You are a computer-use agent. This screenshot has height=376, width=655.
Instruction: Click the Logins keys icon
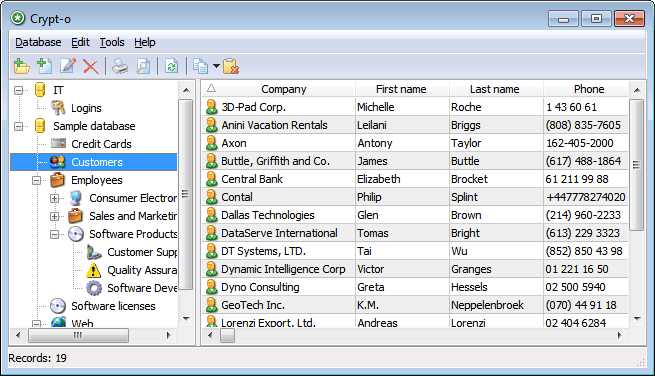click(58, 108)
